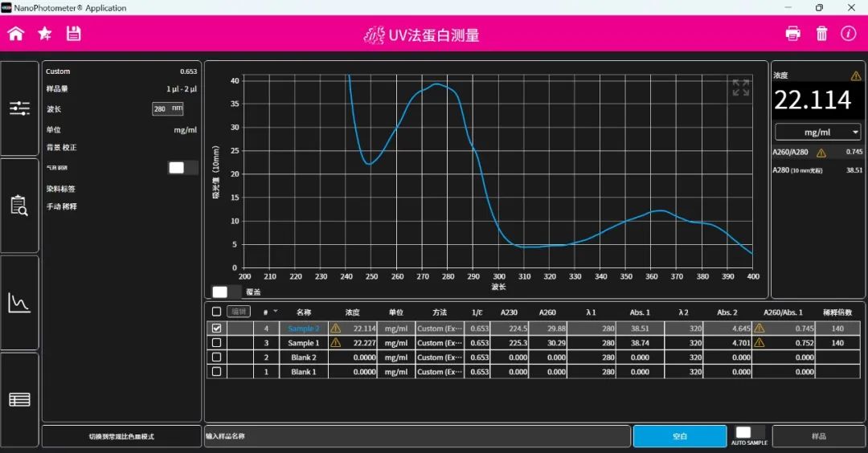Open the clipboard search results tab
868x453 pixels.
coord(19,206)
